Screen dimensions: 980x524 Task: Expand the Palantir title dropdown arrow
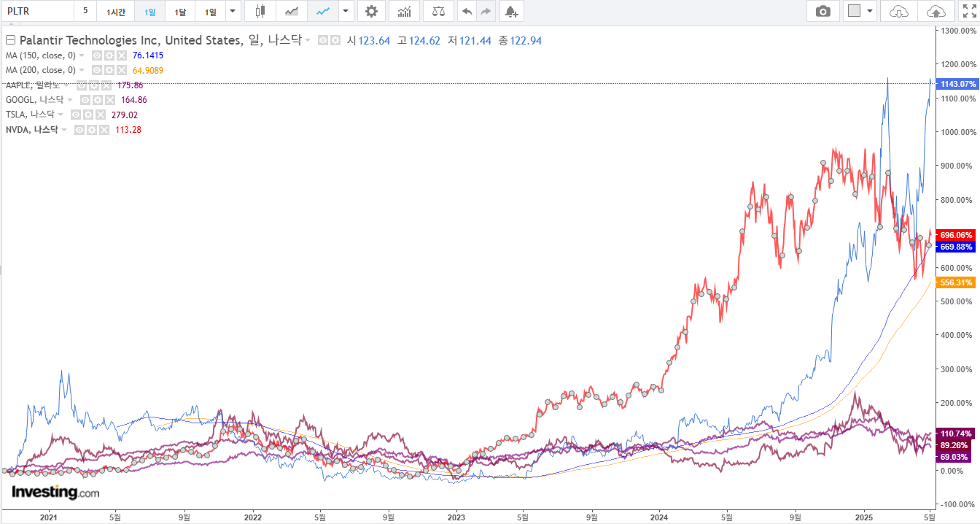pyautogui.click(x=308, y=41)
